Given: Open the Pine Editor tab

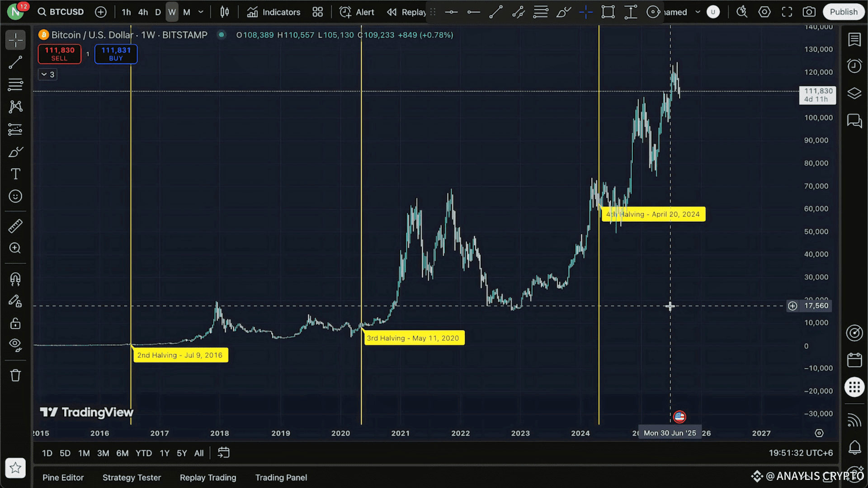Looking at the screenshot, I should point(63,478).
